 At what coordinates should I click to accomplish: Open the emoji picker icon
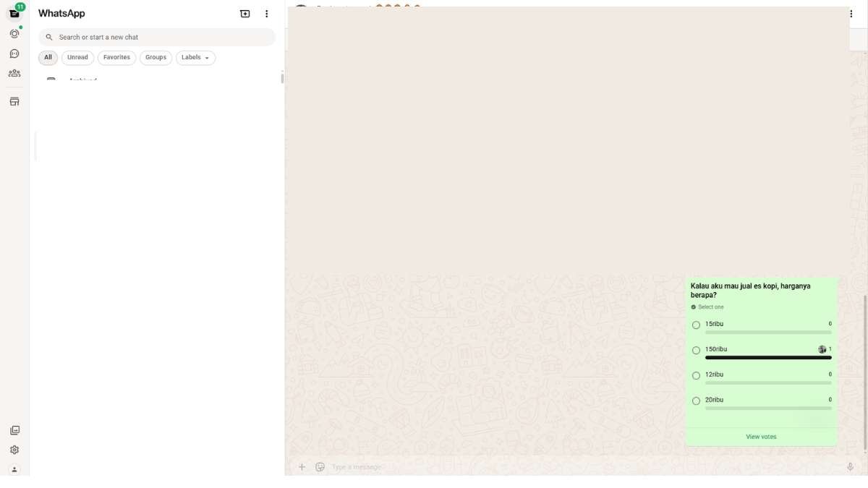(320, 467)
